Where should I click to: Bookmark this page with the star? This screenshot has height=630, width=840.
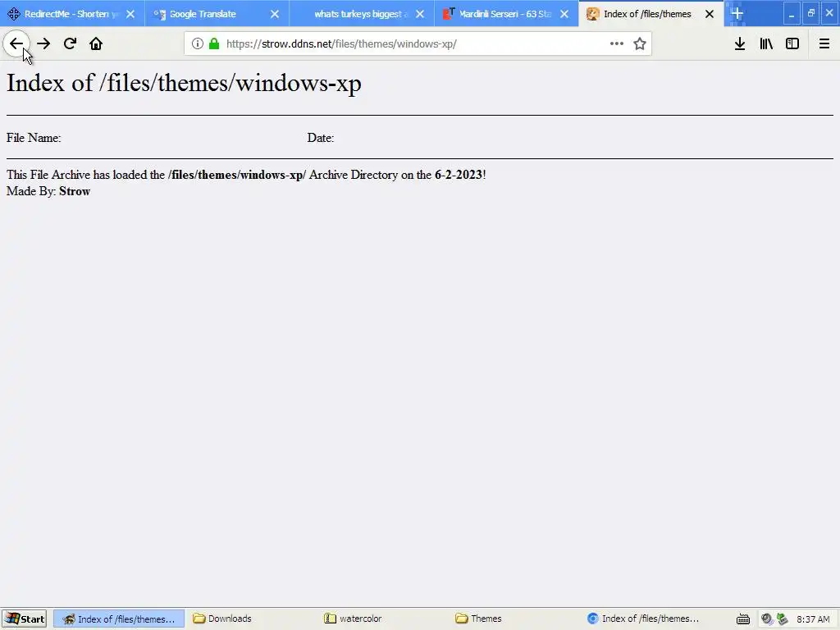[640, 43]
